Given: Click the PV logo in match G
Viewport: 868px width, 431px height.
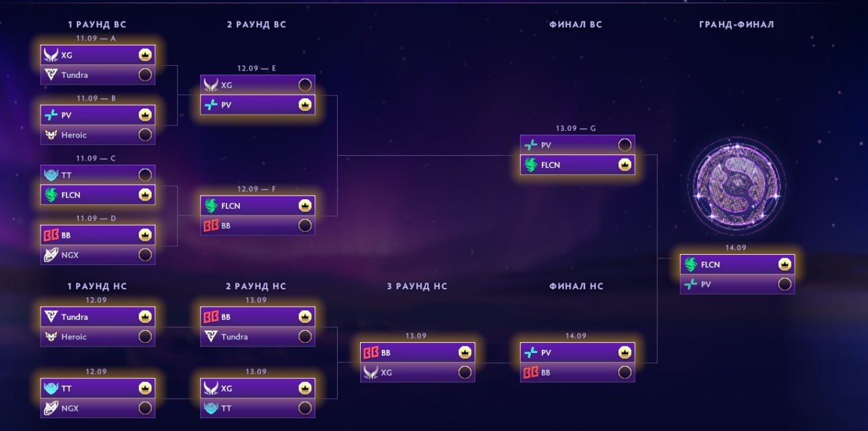Looking at the screenshot, I should (x=531, y=145).
